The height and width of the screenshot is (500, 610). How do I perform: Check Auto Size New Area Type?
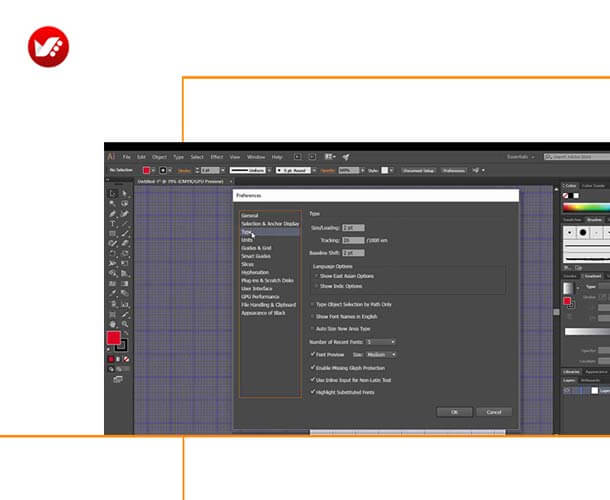click(312, 329)
